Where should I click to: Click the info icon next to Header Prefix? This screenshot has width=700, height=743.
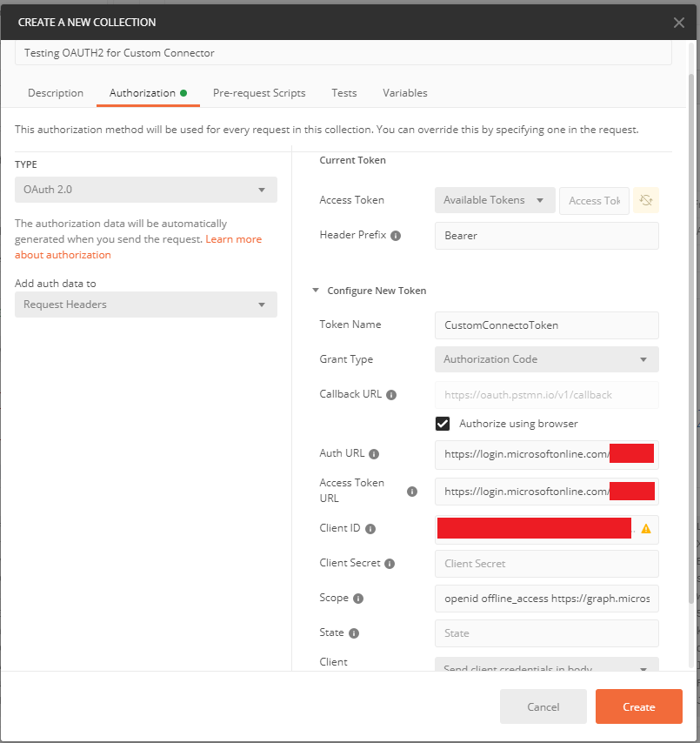[396, 236]
